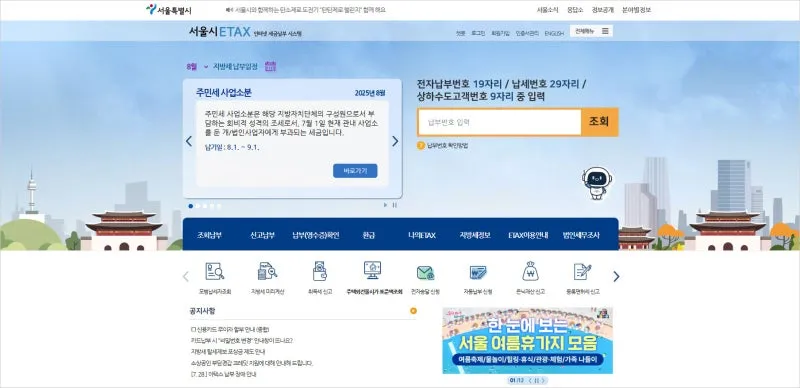
Task: Show next banner in the summer vacation banner
Action: [543, 380]
